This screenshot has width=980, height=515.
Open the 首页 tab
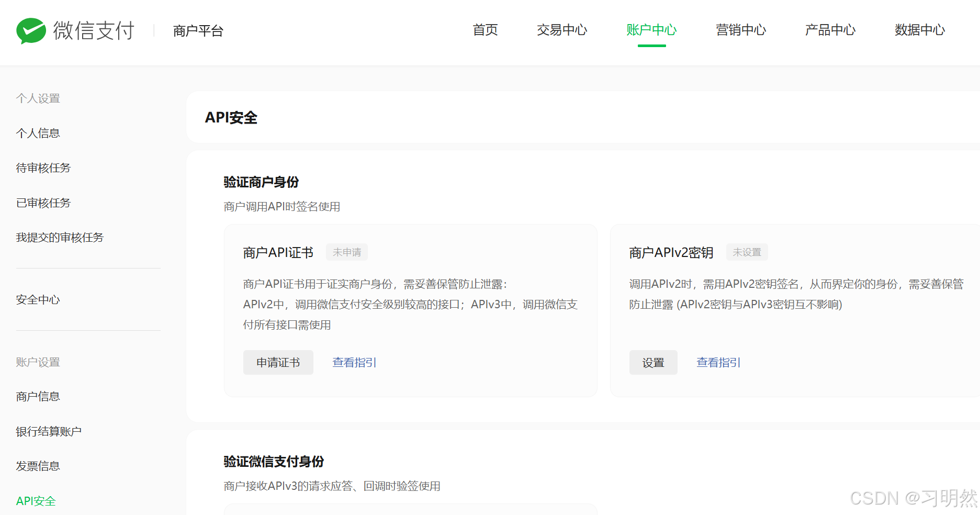485,30
